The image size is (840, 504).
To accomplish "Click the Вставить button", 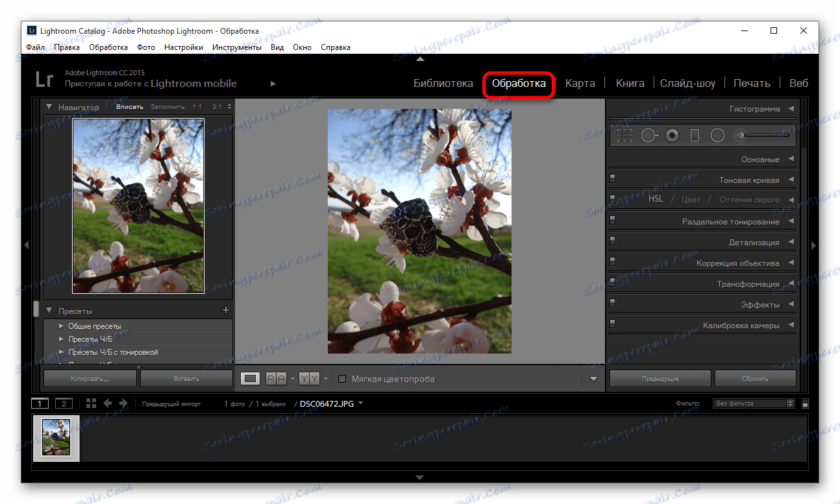I will pyautogui.click(x=186, y=378).
